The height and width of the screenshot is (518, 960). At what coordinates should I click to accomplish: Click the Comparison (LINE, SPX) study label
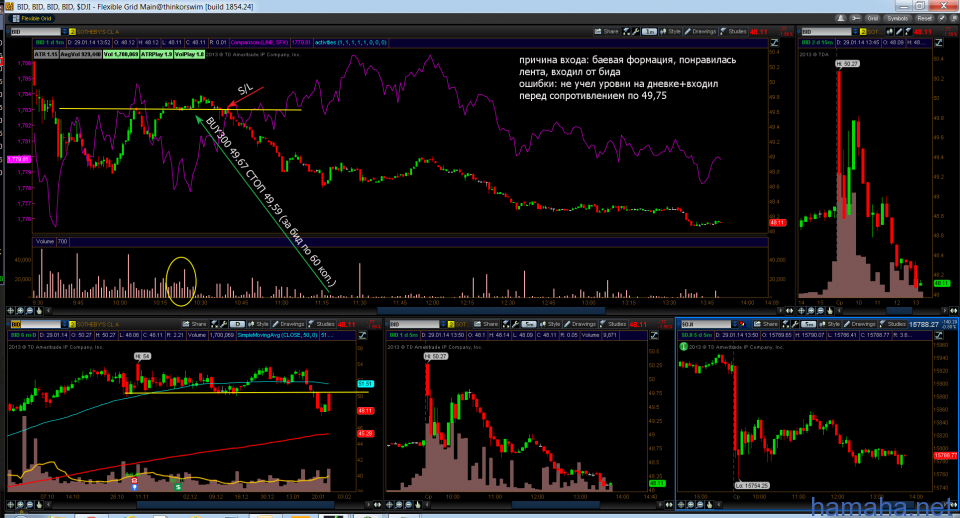pos(259,42)
